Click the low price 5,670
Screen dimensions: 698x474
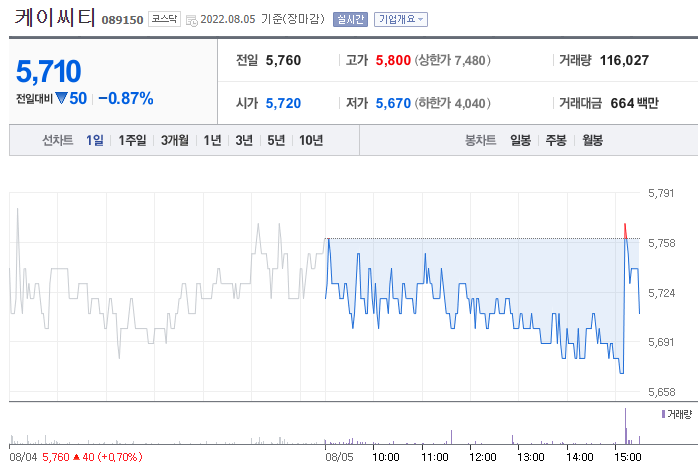click(x=393, y=103)
